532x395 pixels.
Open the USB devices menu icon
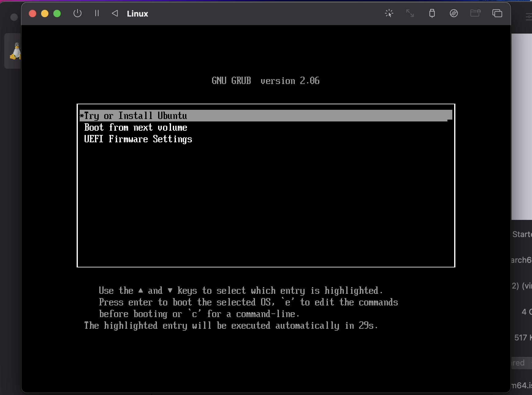(432, 13)
